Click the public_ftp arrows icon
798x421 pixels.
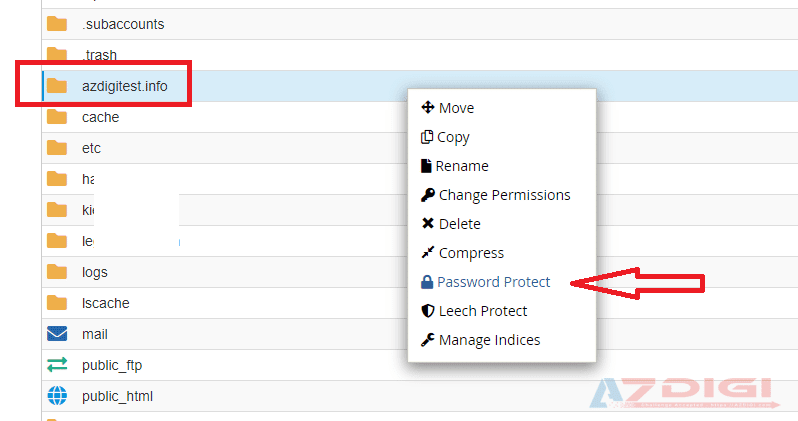(57, 365)
